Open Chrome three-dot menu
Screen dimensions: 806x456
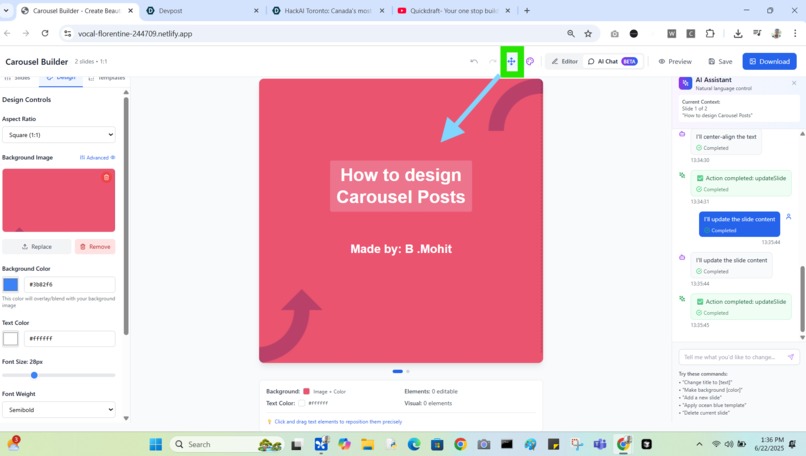coord(795,33)
